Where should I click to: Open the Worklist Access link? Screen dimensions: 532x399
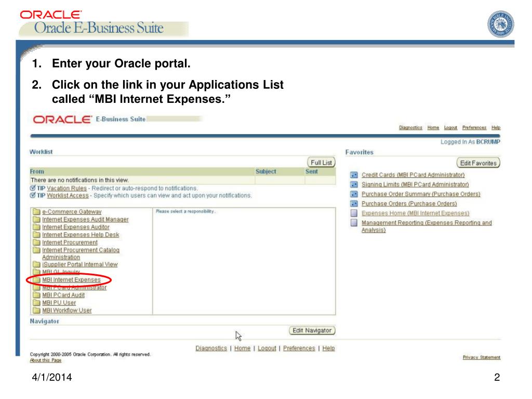(x=68, y=196)
